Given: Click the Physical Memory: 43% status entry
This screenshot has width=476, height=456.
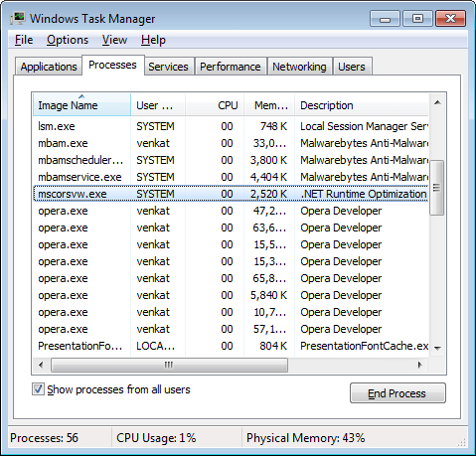Looking at the screenshot, I should pyautogui.click(x=305, y=438).
